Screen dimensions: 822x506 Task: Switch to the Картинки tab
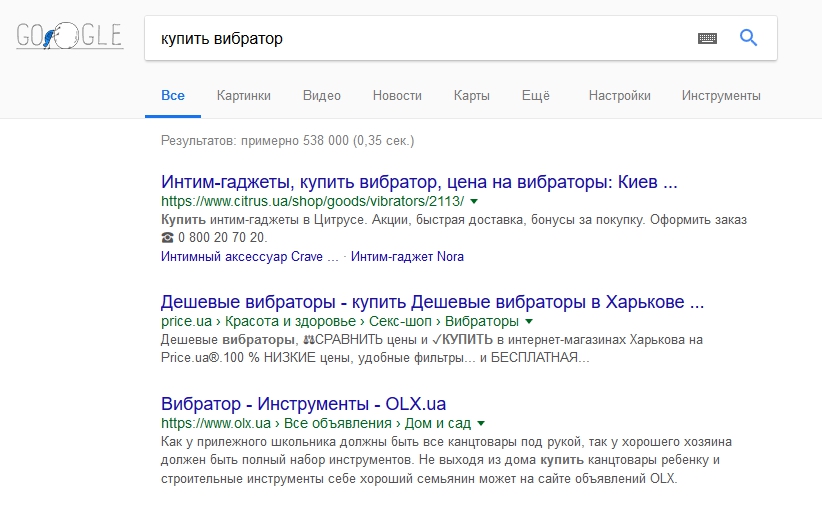[244, 95]
